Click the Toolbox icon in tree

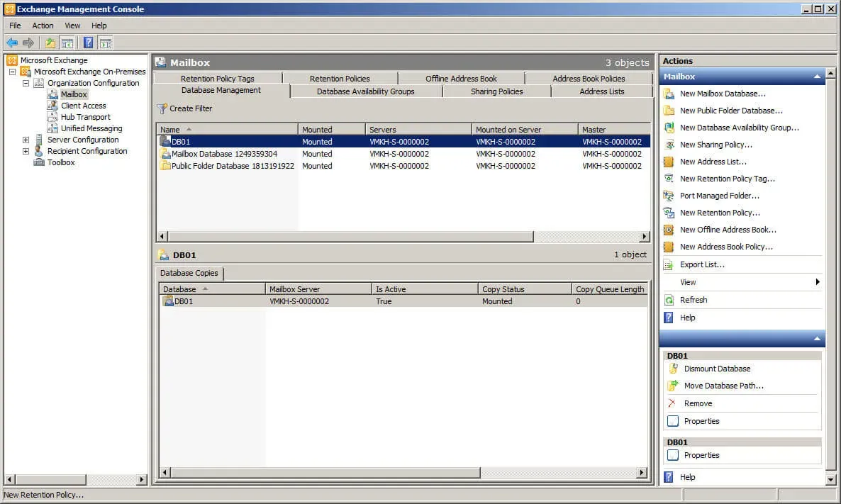coord(39,162)
